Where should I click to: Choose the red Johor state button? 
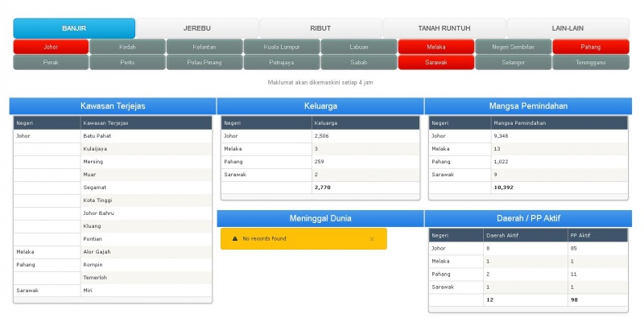51,47
